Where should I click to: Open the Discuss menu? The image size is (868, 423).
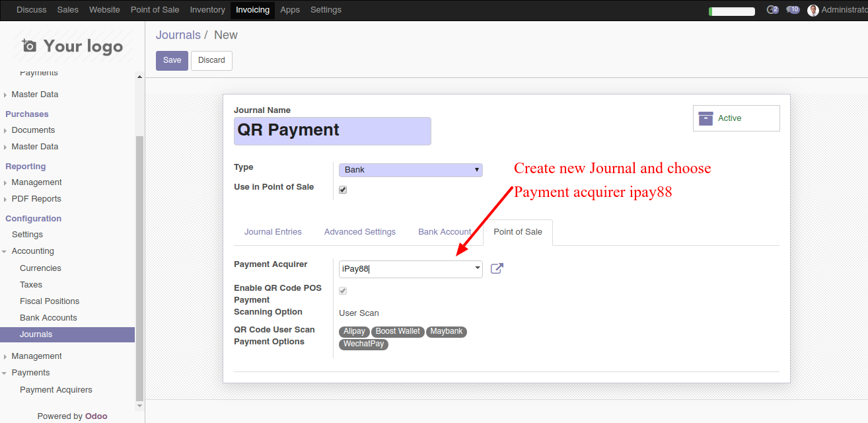pos(32,10)
